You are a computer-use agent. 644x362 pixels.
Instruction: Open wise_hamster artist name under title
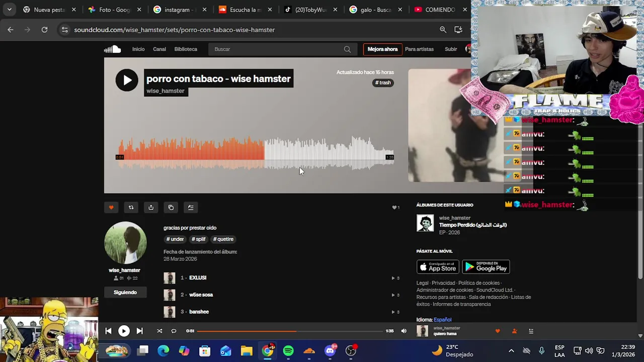click(166, 91)
